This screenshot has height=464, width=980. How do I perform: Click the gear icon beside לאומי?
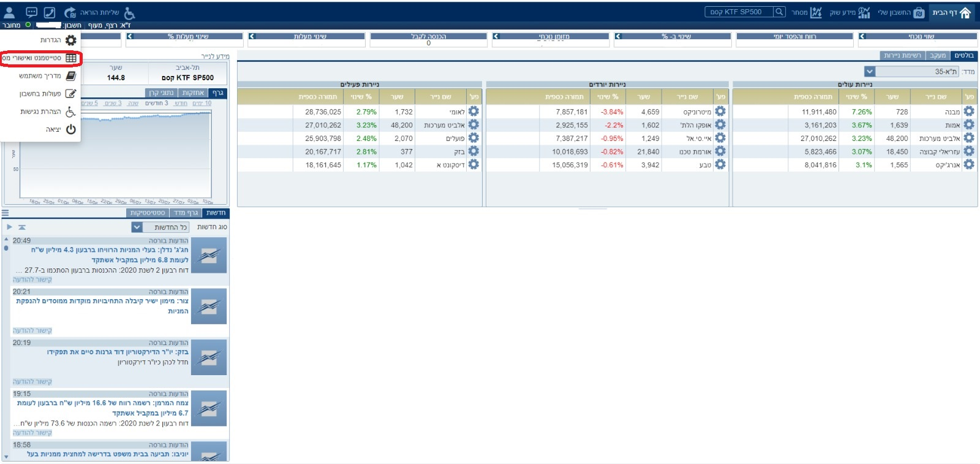tap(473, 112)
